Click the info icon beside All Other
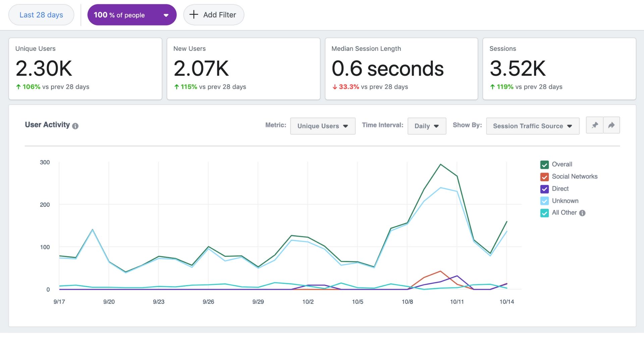Viewport: 644px width, 362px height. point(583,213)
